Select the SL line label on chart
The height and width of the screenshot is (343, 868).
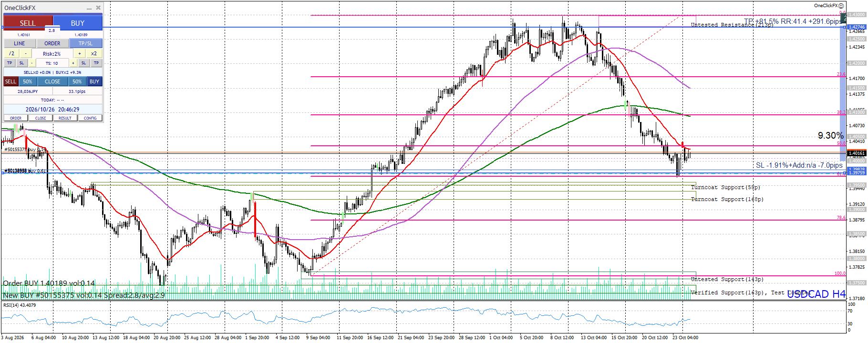pos(799,165)
